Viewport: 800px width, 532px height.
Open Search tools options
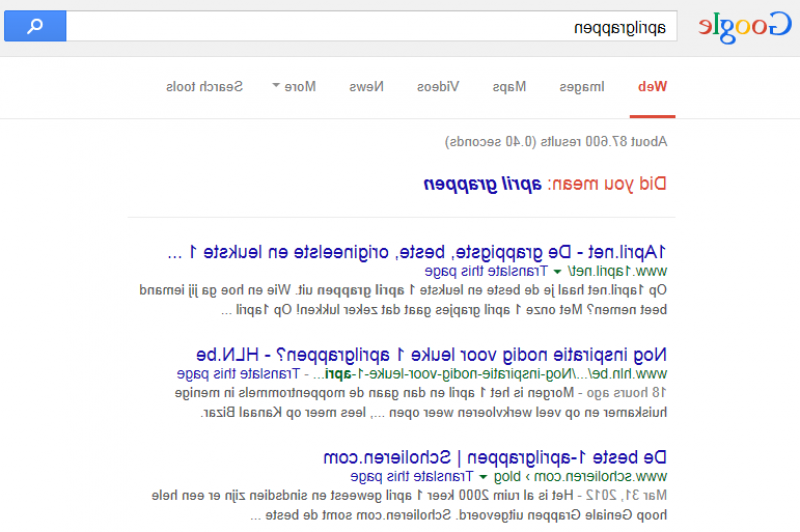(x=204, y=87)
